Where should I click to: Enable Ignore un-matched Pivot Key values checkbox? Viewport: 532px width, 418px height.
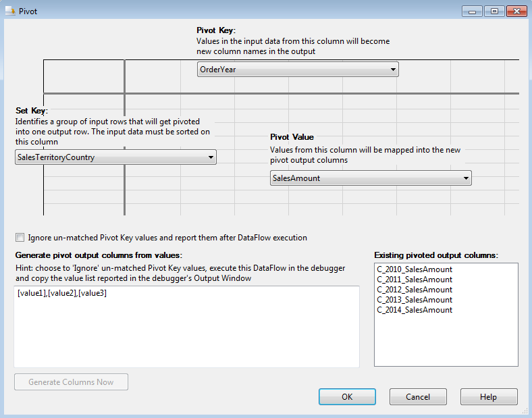pos(20,238)
